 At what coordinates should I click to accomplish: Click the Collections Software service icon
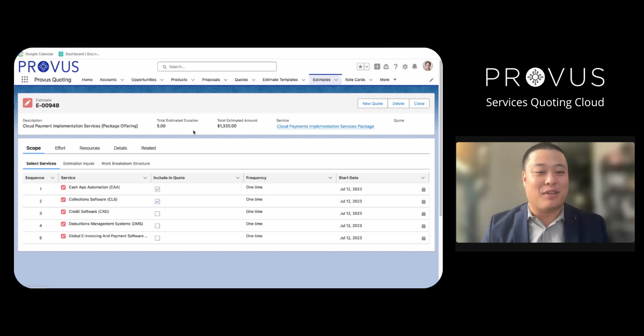click(x=63, y=199)
